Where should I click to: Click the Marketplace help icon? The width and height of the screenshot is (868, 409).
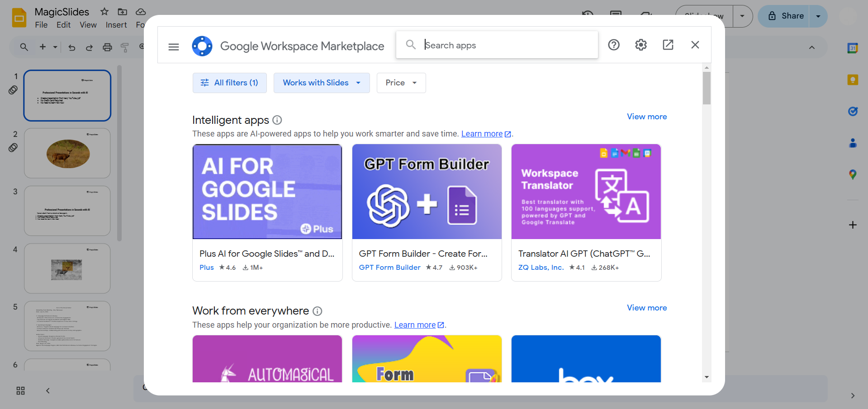click(x=613, y=45)
